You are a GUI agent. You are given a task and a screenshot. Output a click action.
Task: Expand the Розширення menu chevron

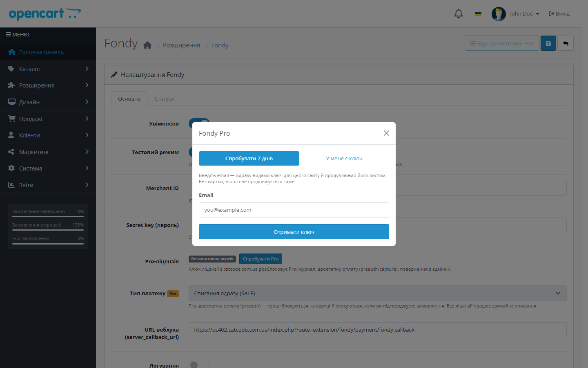pyautogui.click(x=87, y=85)
